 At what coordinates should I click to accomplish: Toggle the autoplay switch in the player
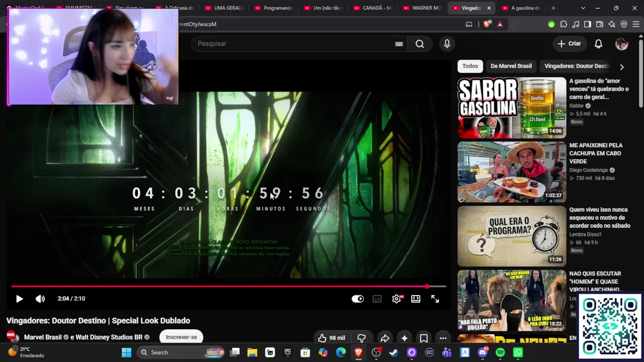(358, 299)
